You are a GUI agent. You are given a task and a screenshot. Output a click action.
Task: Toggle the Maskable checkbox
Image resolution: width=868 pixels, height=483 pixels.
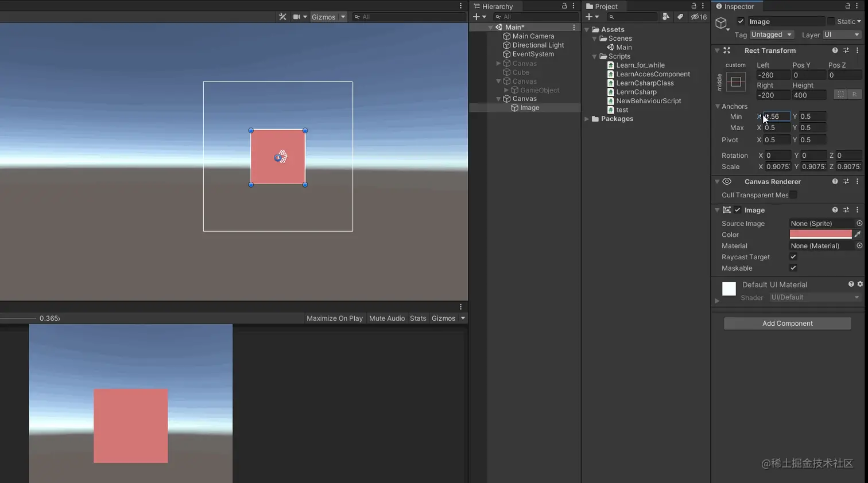click(793, 268)
